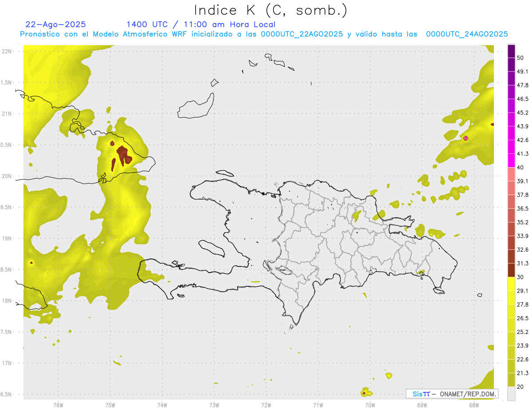Image resolution: width=532 pixels, height=411 pixels.
Task: Click the '47.8' color bar value
Action: tap(523, 85)
